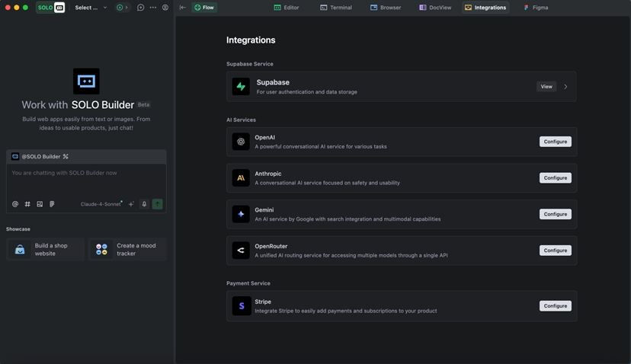631x364 pixels.
Task: Click the OpenAI logo icon
Action: [241, 142]
